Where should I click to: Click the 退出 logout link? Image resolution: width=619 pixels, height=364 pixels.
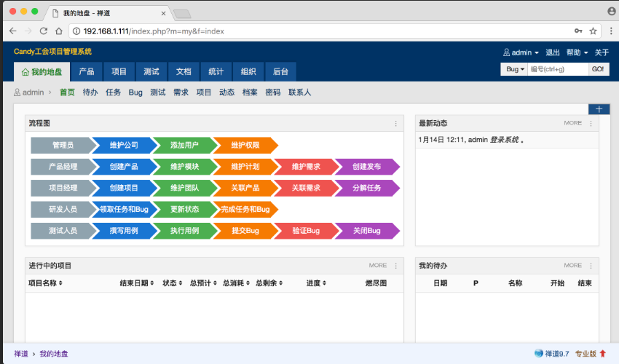(x=553, y=52)
